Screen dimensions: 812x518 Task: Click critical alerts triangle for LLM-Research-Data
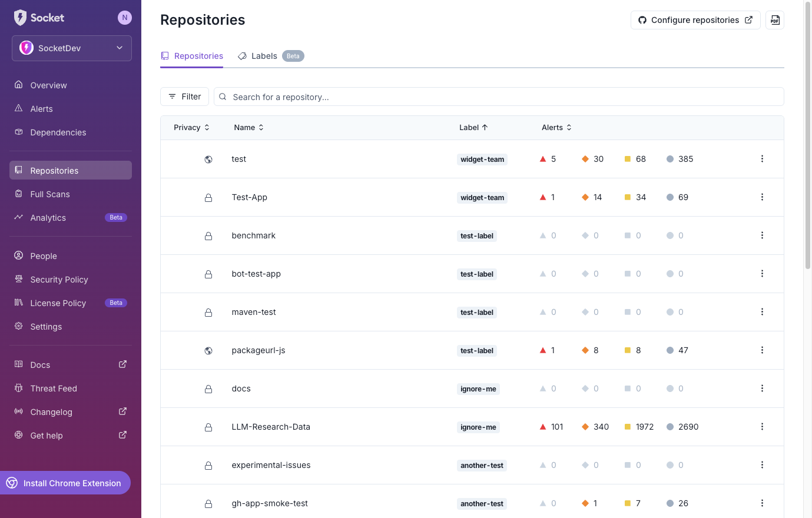pos(543,427)
